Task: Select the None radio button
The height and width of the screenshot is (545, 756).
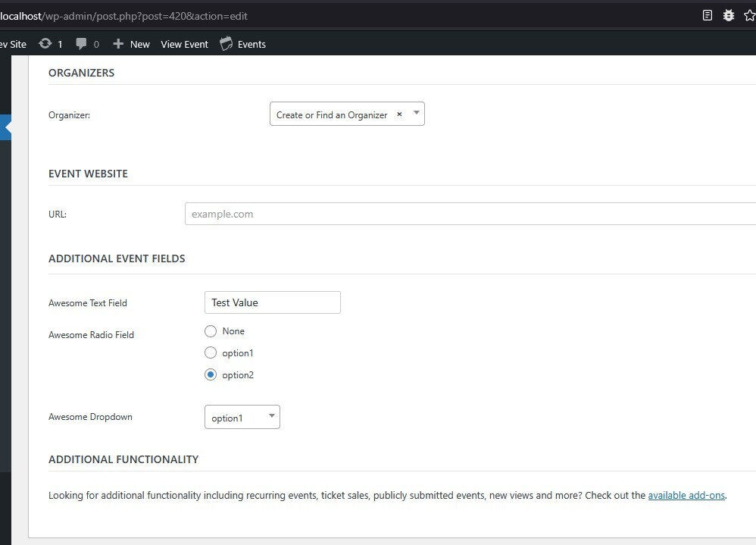Action: coord(211,330)
